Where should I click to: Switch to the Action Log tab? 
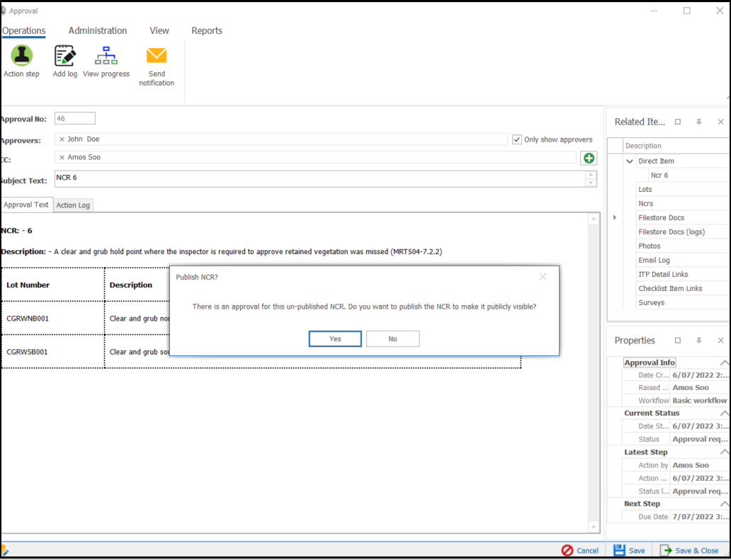click(x=73, y=205)
